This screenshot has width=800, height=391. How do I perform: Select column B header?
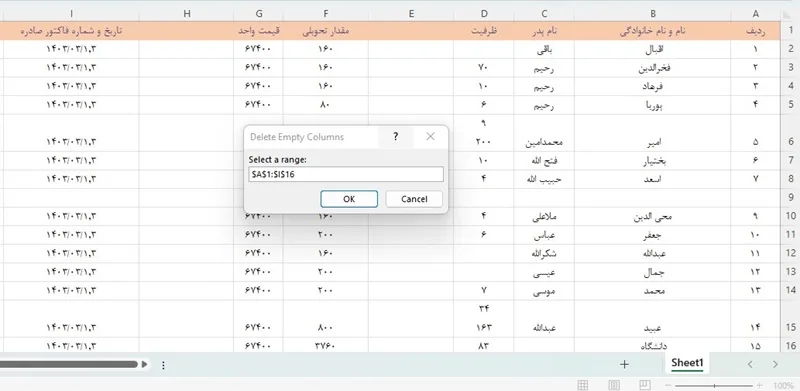tap(653, 14)
